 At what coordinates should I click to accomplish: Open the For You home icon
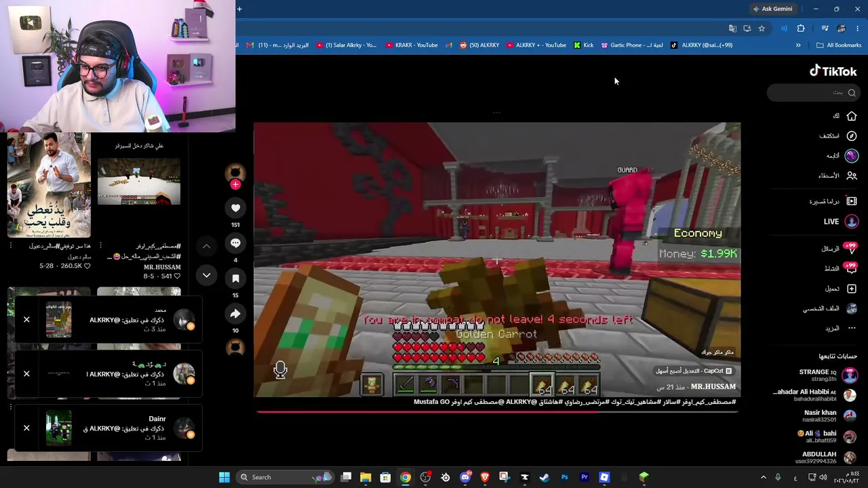(x=852, y=116)
